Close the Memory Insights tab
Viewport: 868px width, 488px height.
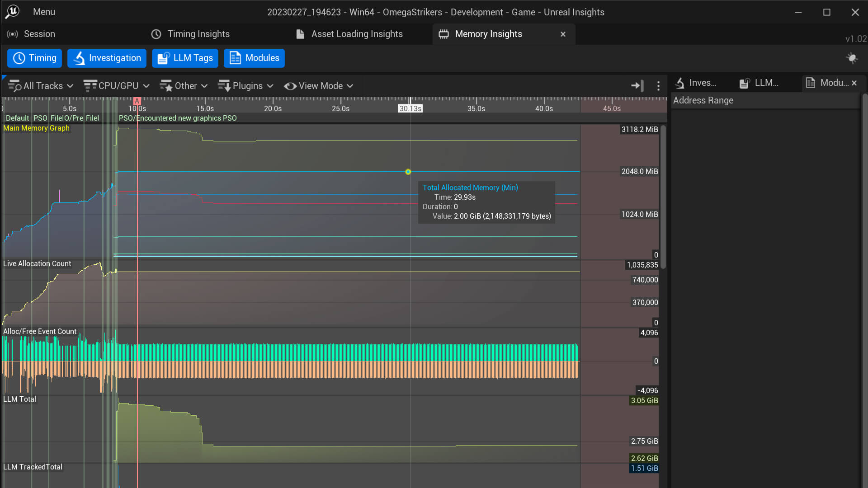(x=563, y=34)
